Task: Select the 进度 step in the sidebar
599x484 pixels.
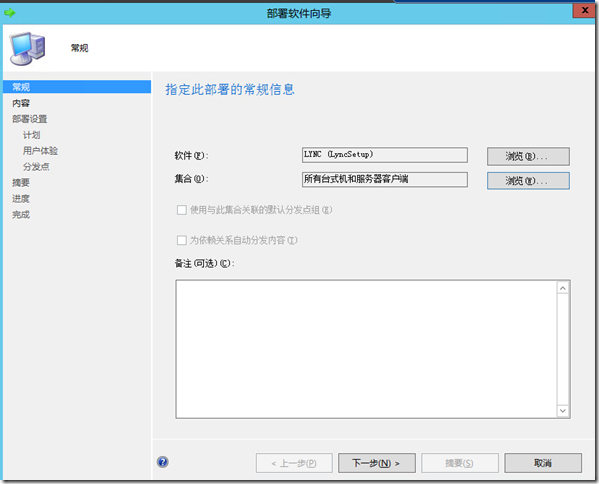Action: 21,199
